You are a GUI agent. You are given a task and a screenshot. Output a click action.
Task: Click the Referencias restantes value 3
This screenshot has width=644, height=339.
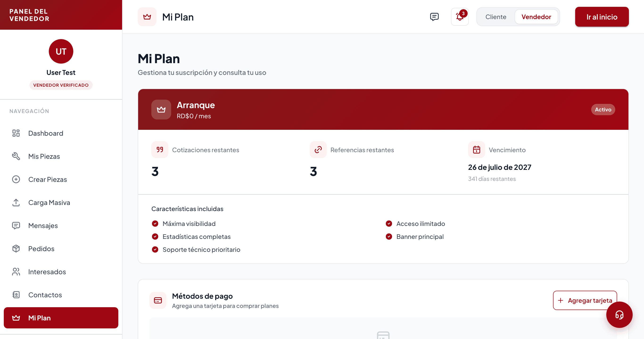tap(313, 171)
